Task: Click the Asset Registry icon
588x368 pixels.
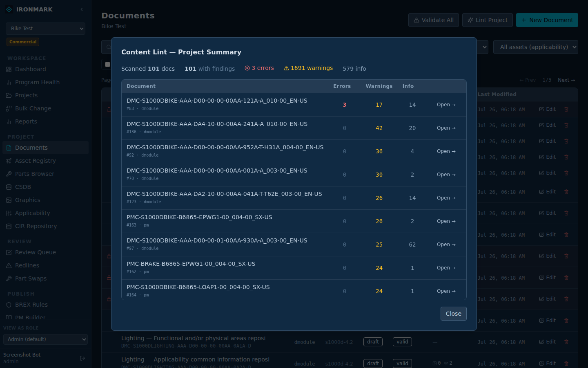Action: (9, 161)
